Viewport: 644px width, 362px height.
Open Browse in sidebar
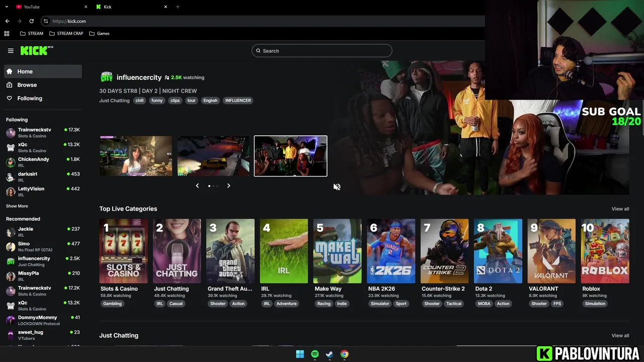pos(43,85)
